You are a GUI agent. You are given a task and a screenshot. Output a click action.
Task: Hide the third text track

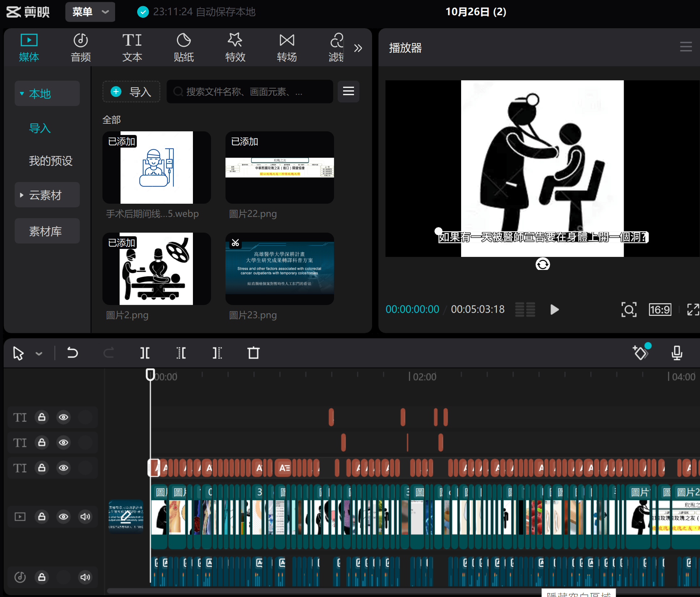pyautogui.click(x=64, y=468)
